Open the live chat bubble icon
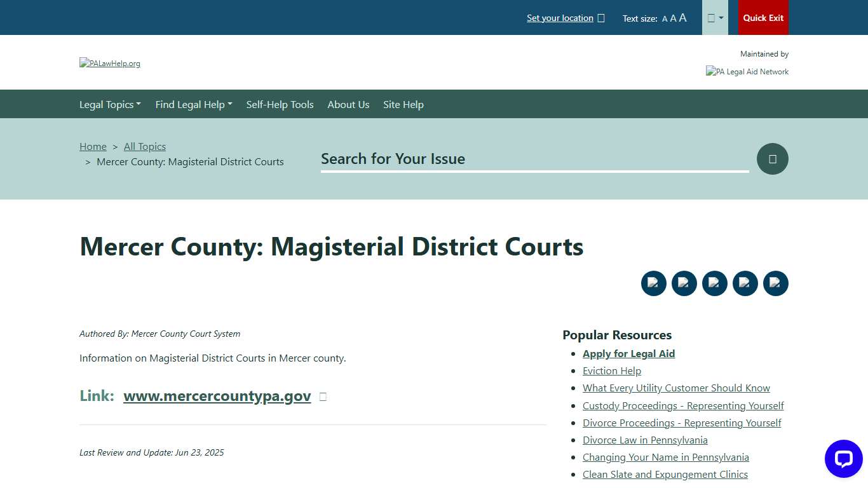 [x=844, y=458]
